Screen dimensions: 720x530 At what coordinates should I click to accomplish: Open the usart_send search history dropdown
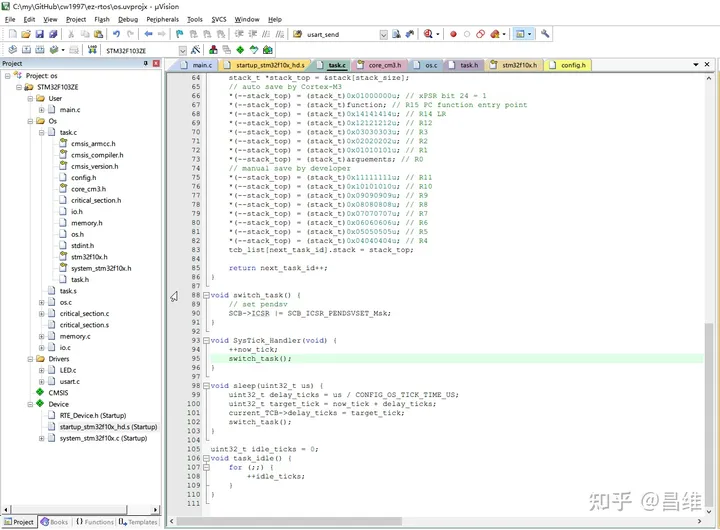383,34
